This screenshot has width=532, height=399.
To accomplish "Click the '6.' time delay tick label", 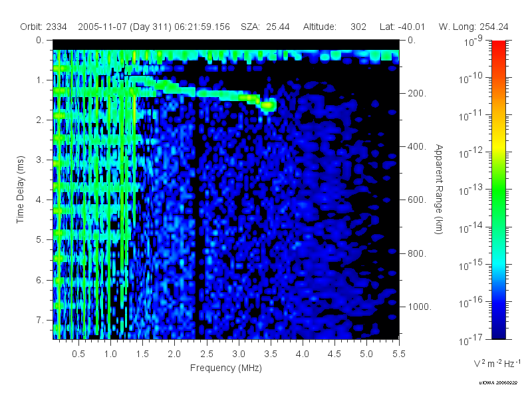I will 40,280.
